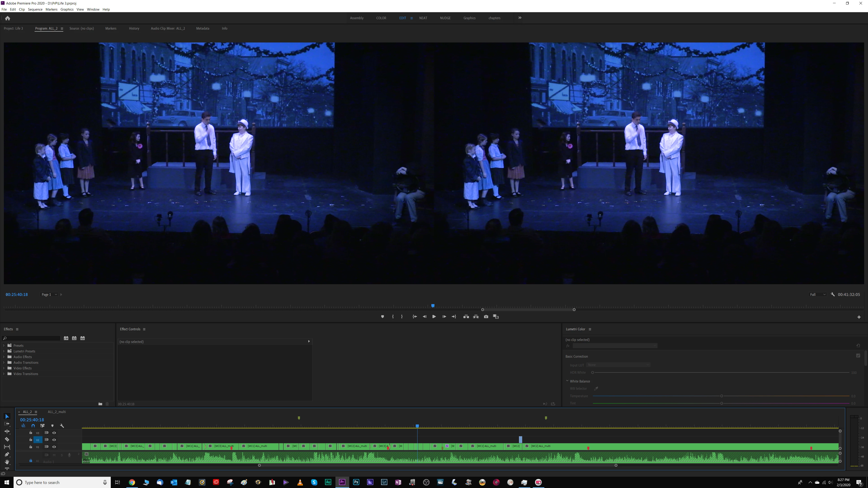Click Mark In bracket button
Screen dimensions: 868x488
(393, 317)
